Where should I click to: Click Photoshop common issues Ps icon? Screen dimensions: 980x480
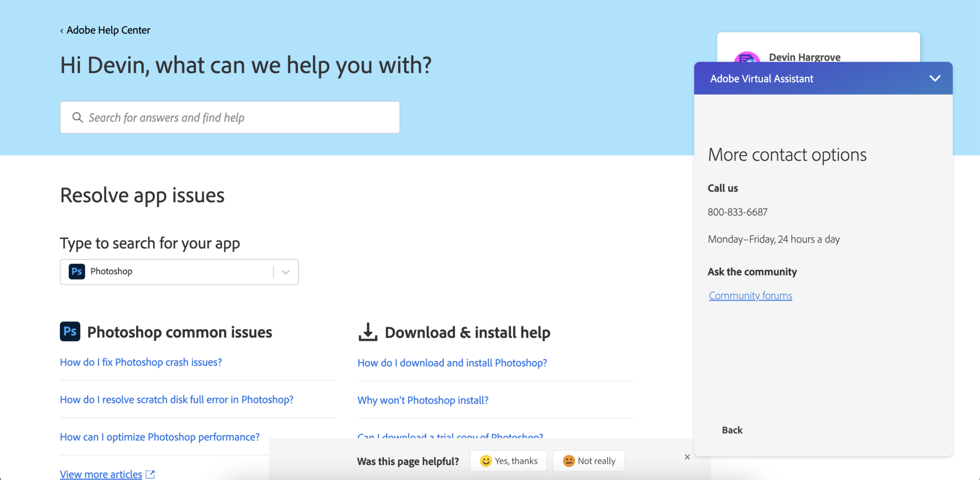click(x=70, y=331)
